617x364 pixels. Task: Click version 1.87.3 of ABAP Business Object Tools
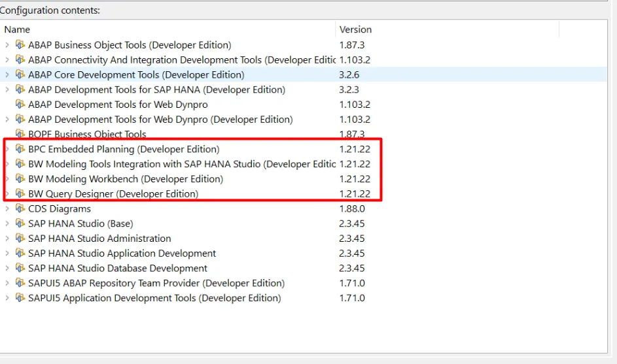[352, 45]
